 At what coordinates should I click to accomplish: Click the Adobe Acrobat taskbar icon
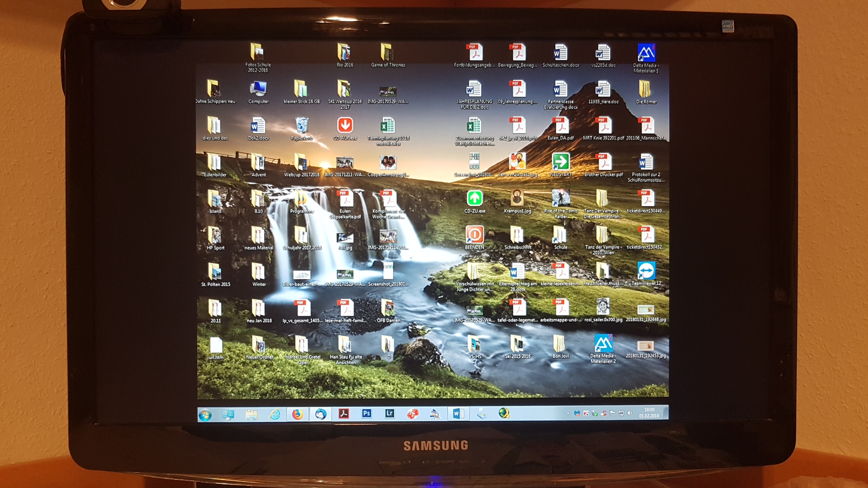click(343, 413)
